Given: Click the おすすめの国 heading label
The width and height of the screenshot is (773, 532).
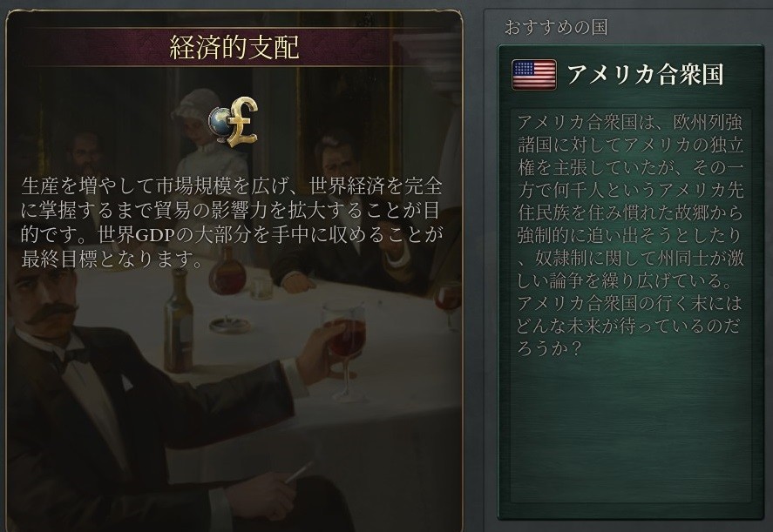Looking at the screenshot, I should click(x=556, y=27).
